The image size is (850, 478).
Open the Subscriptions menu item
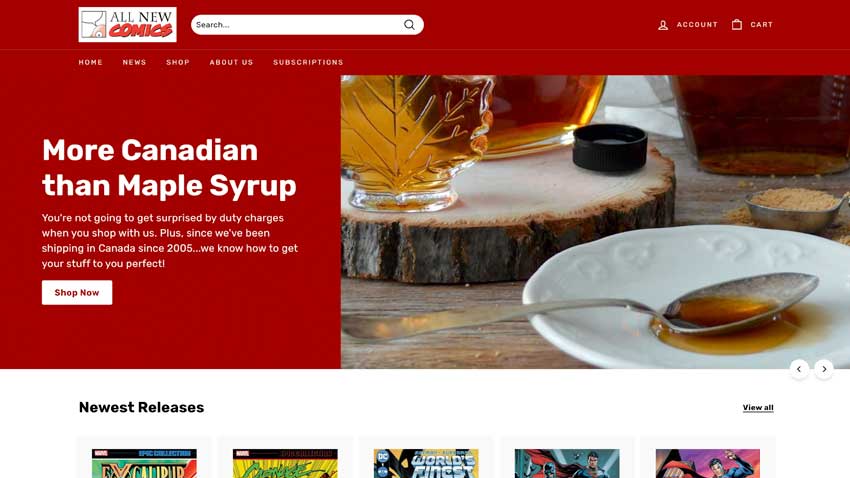(x=308, y=62)
